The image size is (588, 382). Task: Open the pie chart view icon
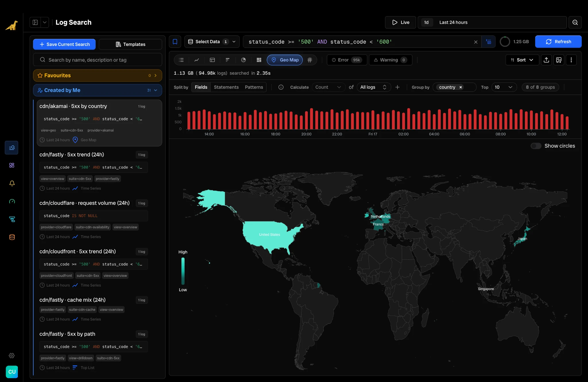coord(243,60)
